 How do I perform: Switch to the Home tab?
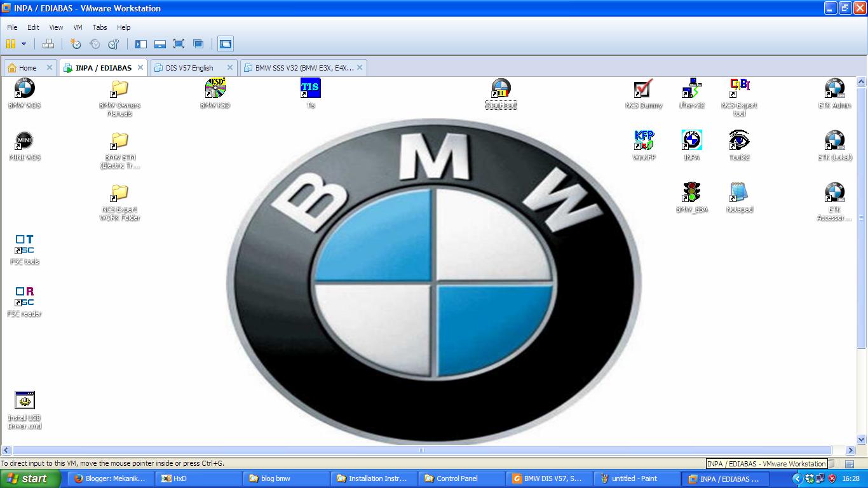[28, 68]
